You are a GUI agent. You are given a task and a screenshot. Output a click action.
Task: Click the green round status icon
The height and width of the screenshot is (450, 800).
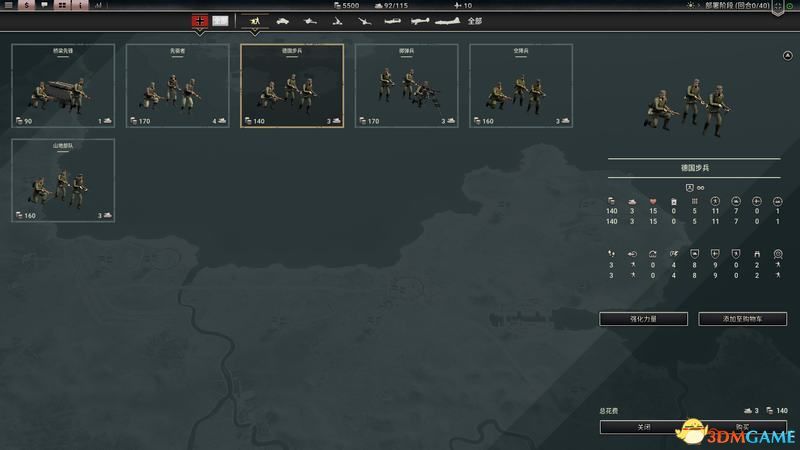pos(789,6)
